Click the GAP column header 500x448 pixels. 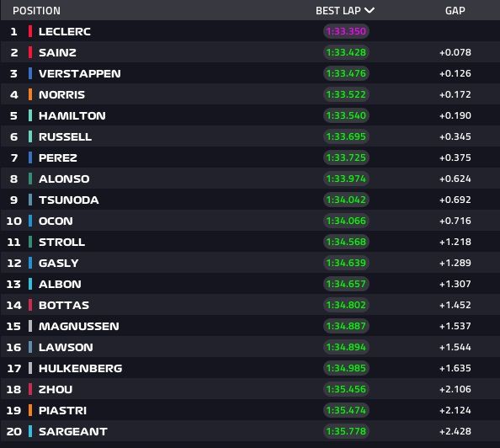point(455,11)
